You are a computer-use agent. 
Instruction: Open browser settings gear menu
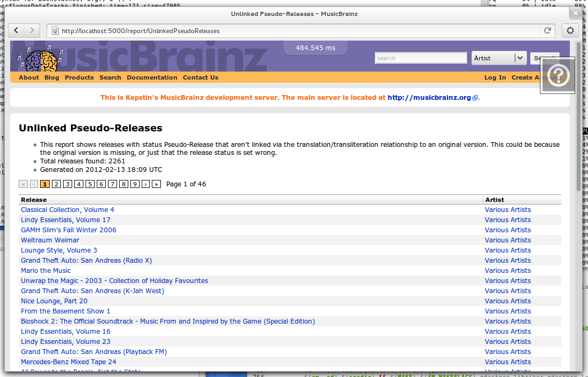tap(570, 31)
